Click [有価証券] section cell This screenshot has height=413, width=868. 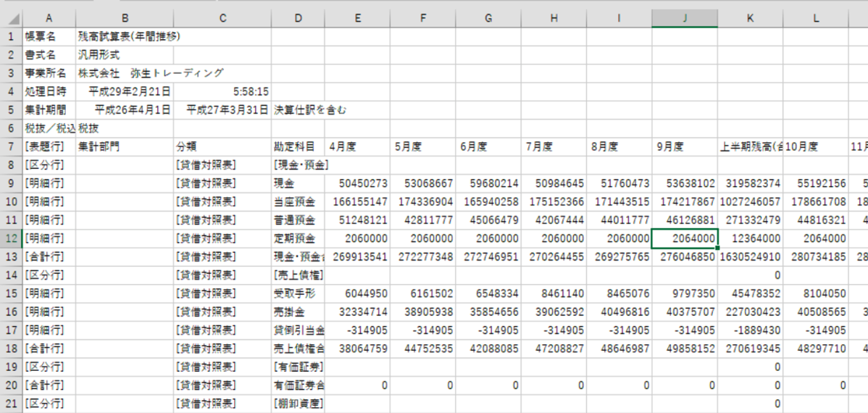click(x=299, y=367)
